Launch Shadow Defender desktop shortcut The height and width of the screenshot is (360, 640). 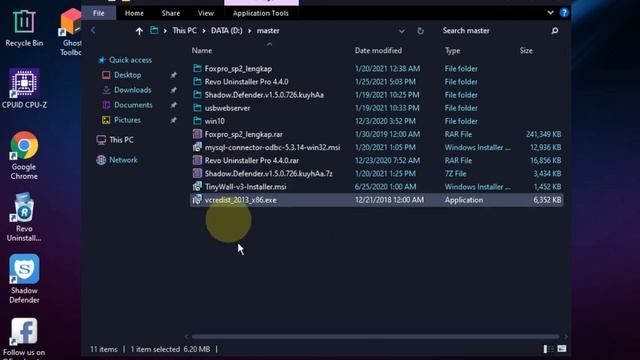pyautogui.click(x=24, y=279)
